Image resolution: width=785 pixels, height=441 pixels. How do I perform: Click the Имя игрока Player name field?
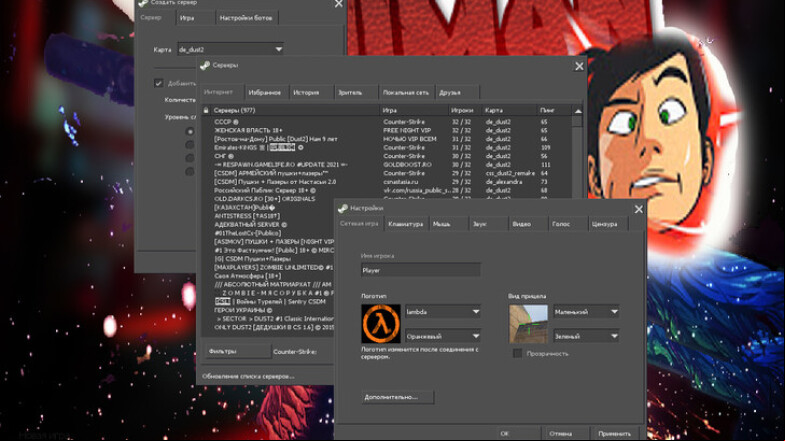click(x=421, y=270)
